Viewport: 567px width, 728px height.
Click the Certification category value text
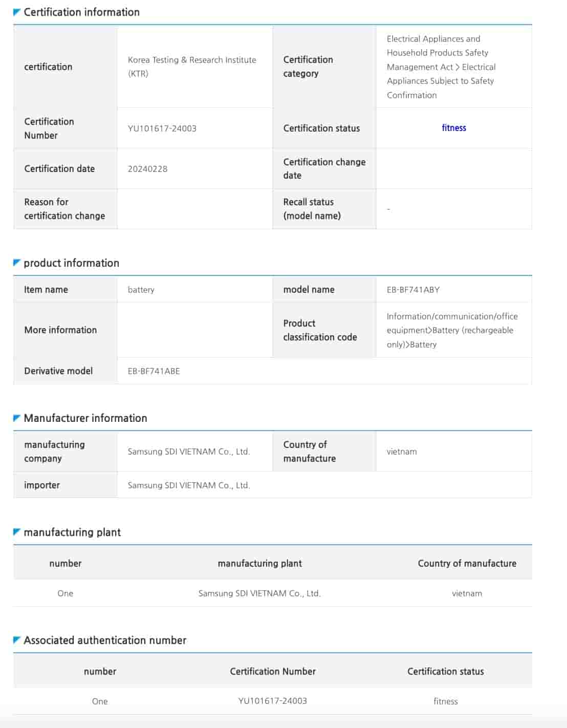point(440,67)
